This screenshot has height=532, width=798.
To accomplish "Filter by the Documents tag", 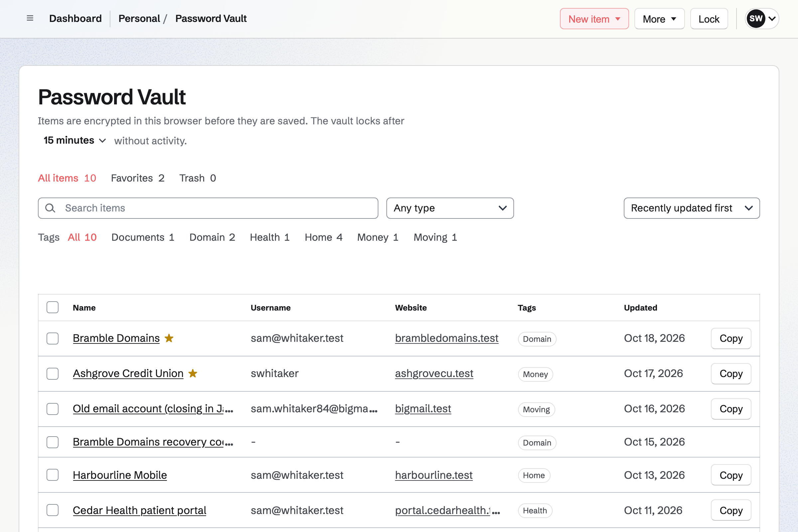I will click(x=143, y=237).
